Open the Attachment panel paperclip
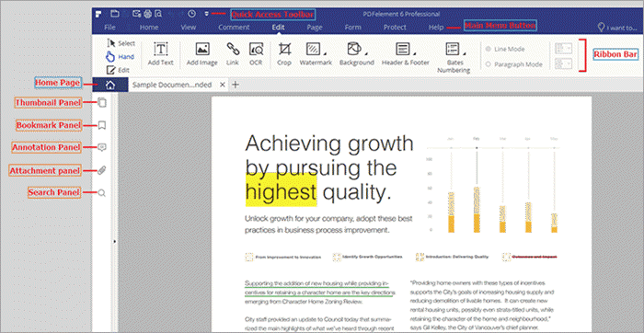644x333 pixels. click(x=102, y=170)
